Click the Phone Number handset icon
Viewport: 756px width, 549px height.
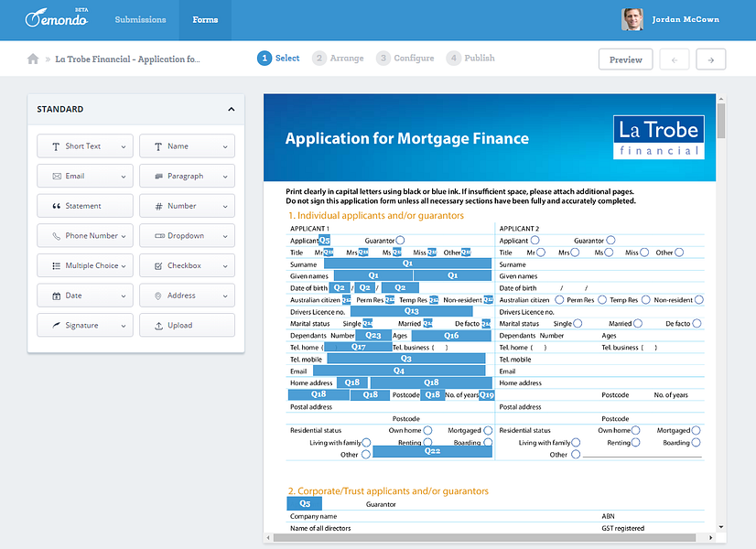click(x=57, y=236)
